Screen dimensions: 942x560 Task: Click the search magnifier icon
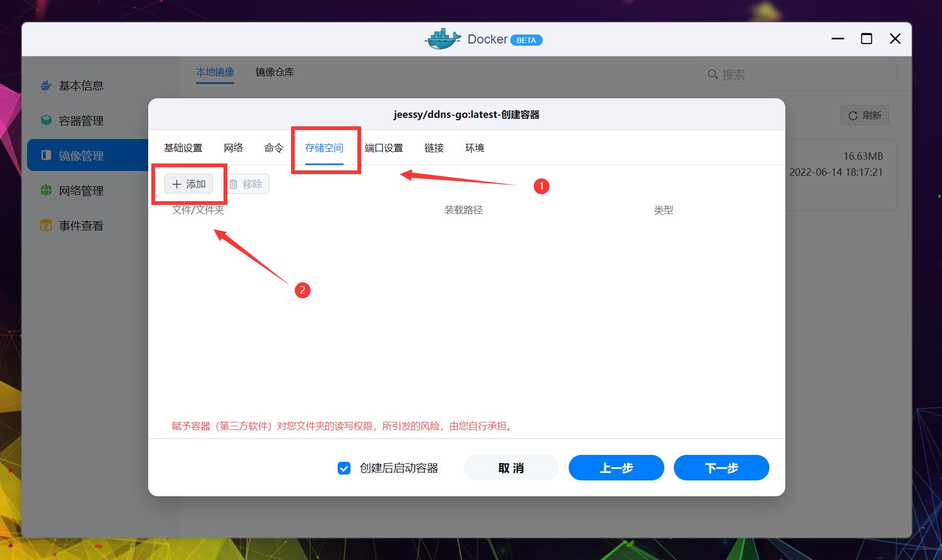tap(712, 74)
